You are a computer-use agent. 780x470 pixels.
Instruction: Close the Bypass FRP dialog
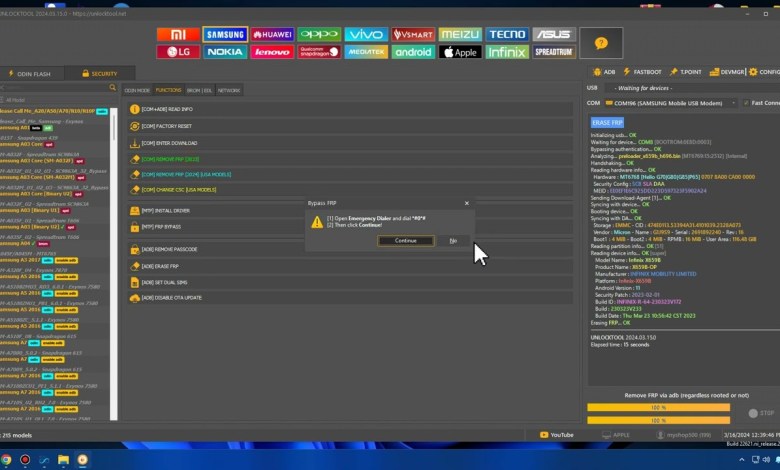coord(467,203)
